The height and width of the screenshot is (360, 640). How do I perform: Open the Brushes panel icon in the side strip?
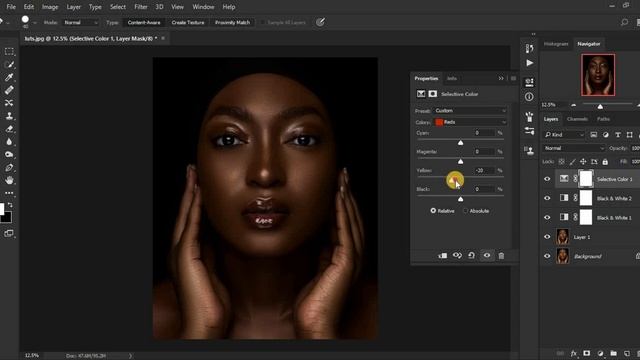[529, 117]
